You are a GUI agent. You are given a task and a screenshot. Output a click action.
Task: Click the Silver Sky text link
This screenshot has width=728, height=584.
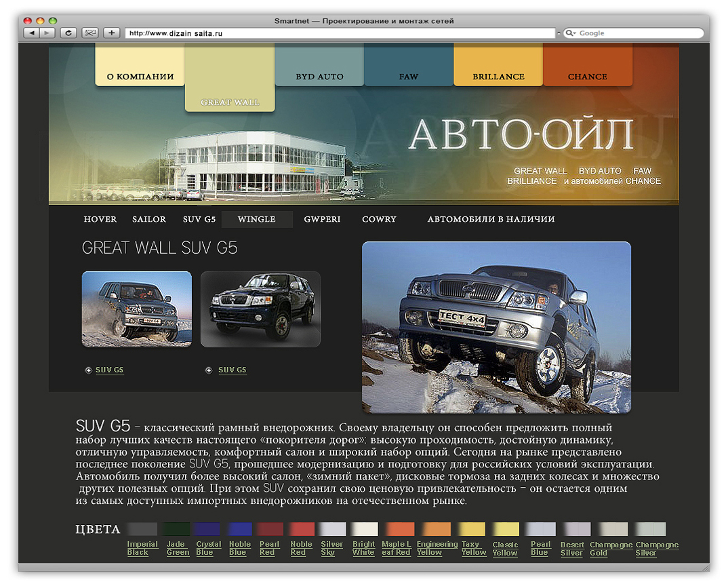click(x=332, y=548)
